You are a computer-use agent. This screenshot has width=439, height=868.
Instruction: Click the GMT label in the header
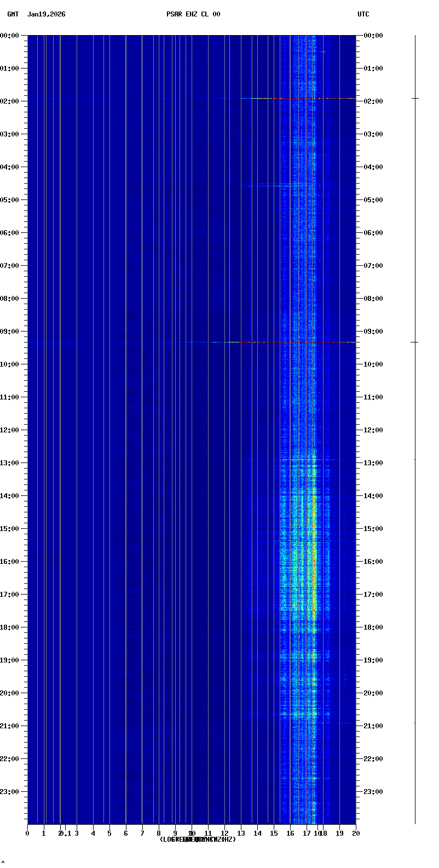(x=13, y=14)
